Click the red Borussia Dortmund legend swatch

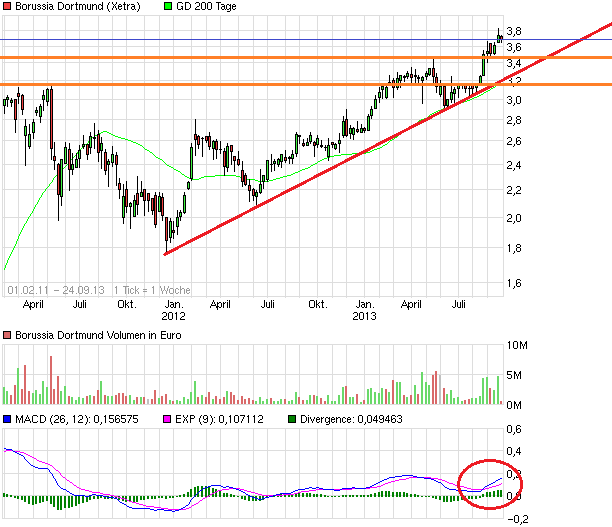pyautogui.click(x=7, y=6)
